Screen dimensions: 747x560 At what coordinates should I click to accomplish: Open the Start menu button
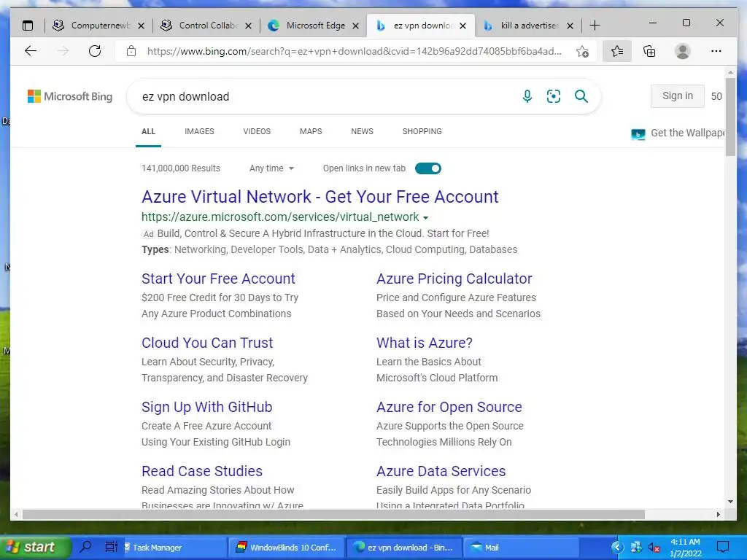[x=35, y=547]
